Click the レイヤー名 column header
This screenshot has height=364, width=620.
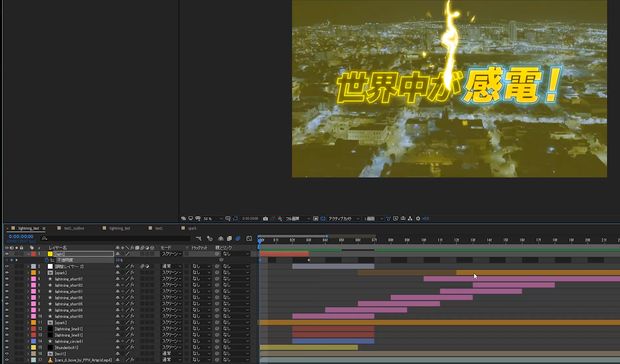(x=58, y=248)
